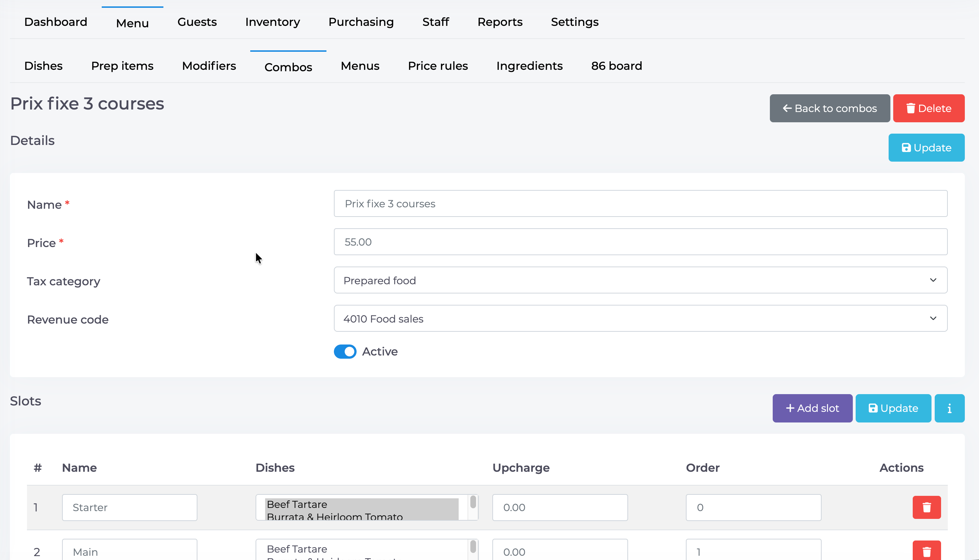Switch to the Staff tab
This screenshot has height=560, width=979.
click(435, 22)
